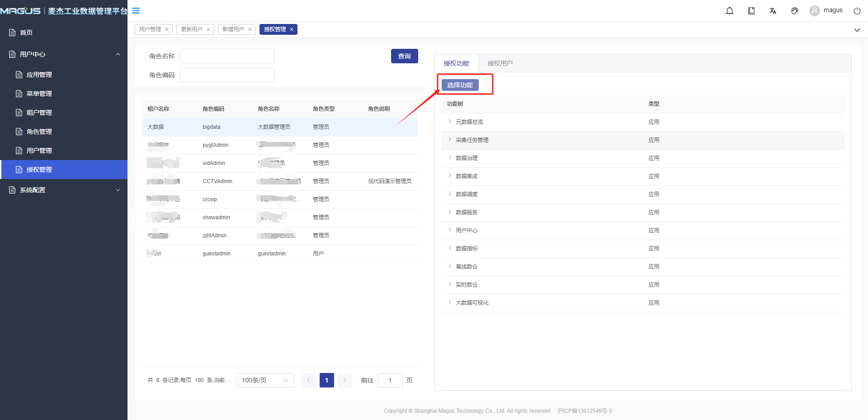868x420 pixels.
Task: Toggle the sidebar collapse hamburger icon
Action: point(136,11)
